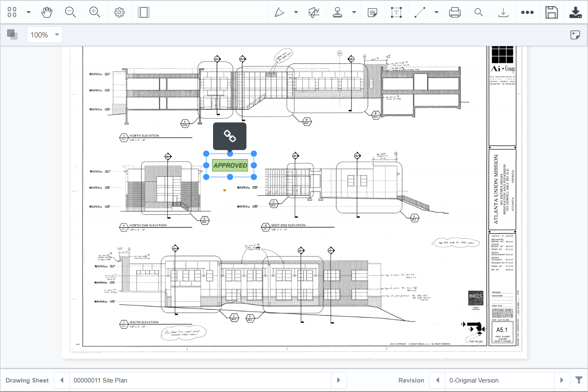Open the zoom level dropdown
The height and width of the screenshot is (392, 588).
(x=57, y=35)
